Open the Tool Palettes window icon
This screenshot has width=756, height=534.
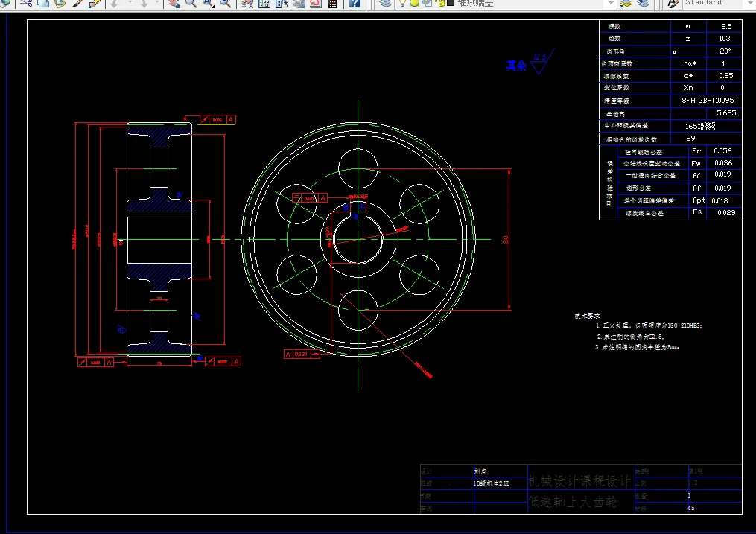pyautogui.click(x=282, y=3)
